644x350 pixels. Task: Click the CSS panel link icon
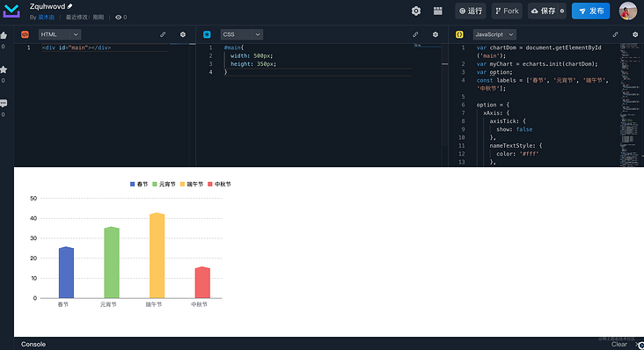tap(415, 34)
